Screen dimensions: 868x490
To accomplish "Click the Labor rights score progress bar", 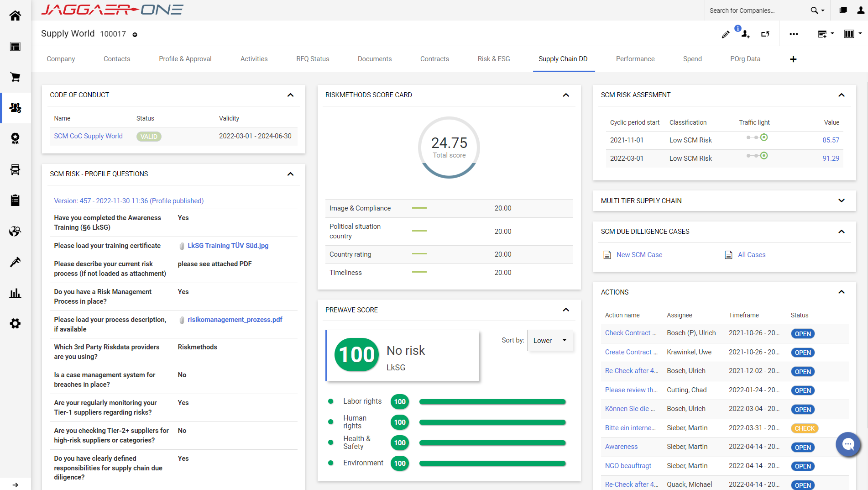I will point(492,401).
